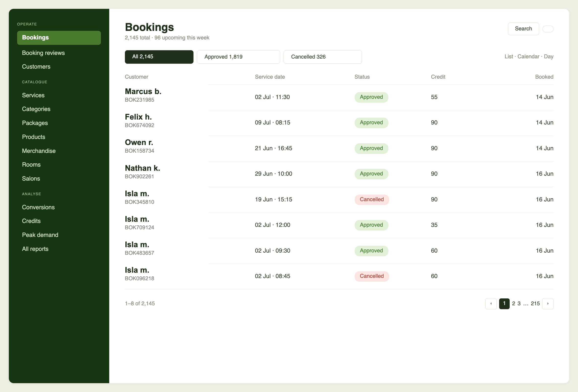Click booking ID BOK674092

point(139,125)
